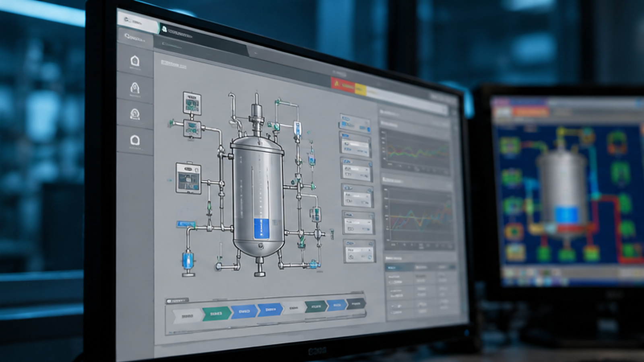The width and height of the screenshot is (644, 362).
Task: Select the first light gray sequence step
Action: [187, 317]
